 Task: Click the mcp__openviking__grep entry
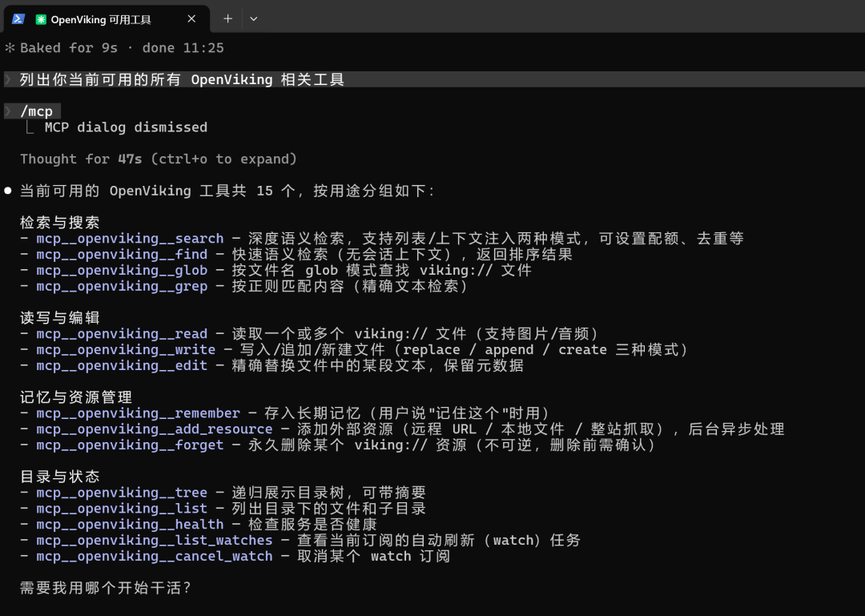pos(122,287)
